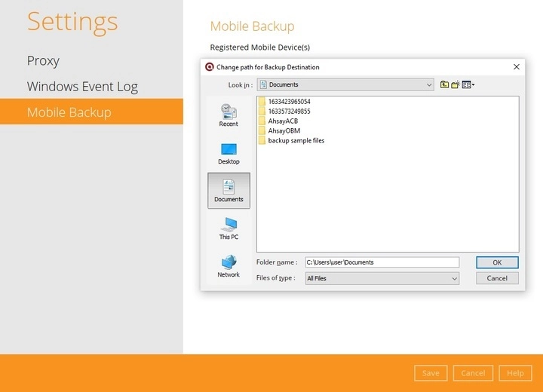
Task: Select Recent in the places sidebar
Action: (229, 115)
